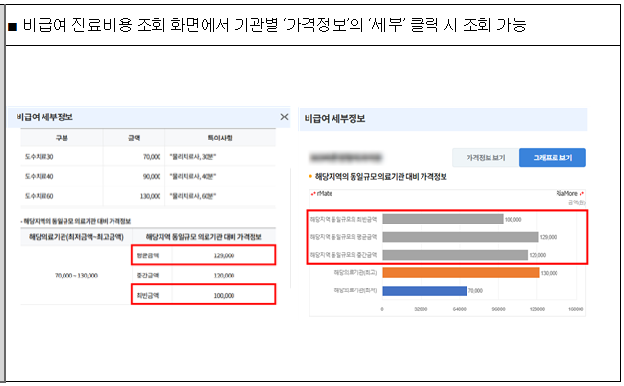The width and height of the screenshot is (624, 386).
Task: Click the 120,000 value in the table
Action: [x=224, y=275]
